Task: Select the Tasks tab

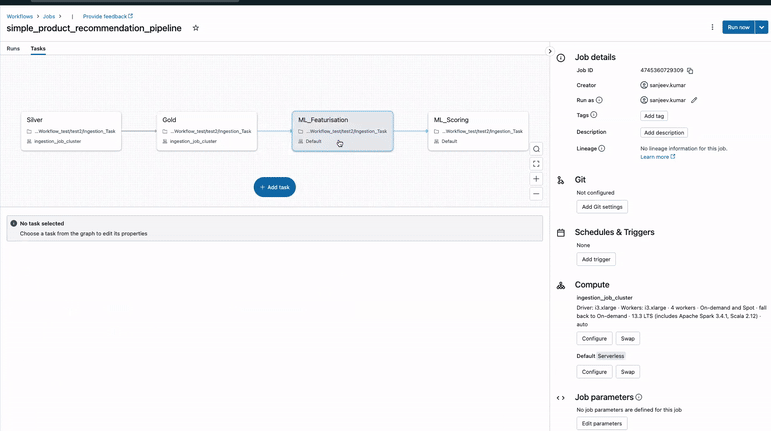Action: [x=38, y=48]
